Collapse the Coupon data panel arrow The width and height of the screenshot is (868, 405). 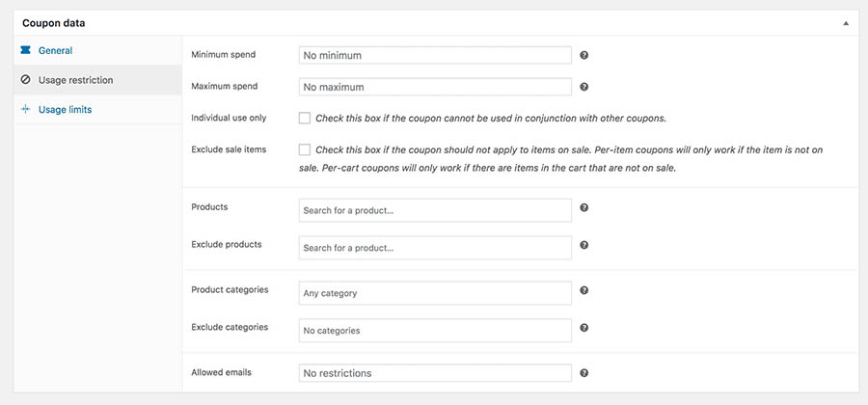(846, 22)
